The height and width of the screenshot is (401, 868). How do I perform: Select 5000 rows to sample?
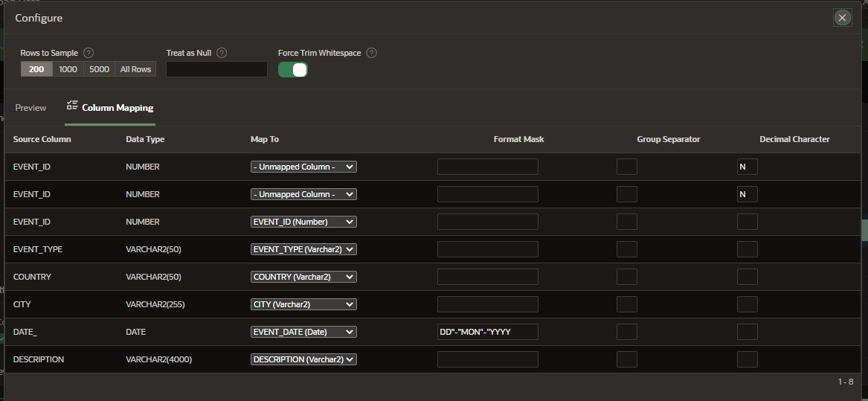coord(99,69)
